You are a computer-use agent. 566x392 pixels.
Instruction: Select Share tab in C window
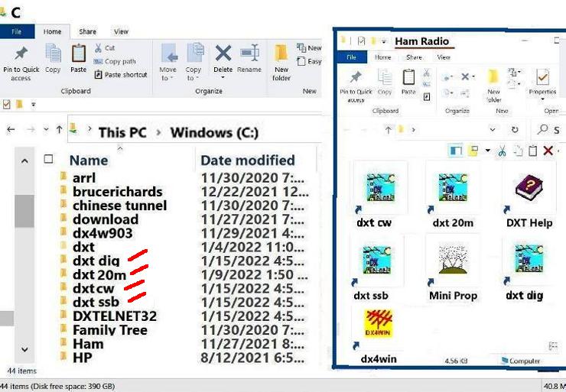pos(88,32)
